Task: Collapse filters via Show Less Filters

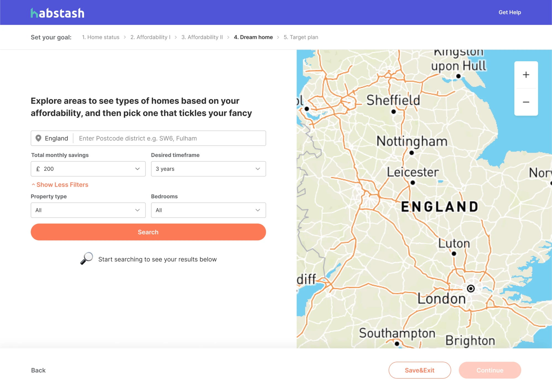Action: [60, 184]
